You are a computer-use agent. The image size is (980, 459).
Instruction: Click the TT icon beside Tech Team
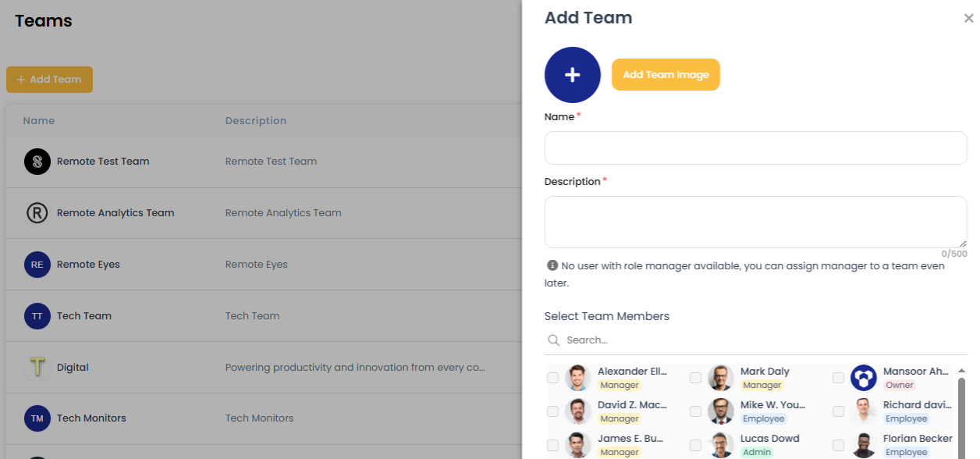pos(37,315)
